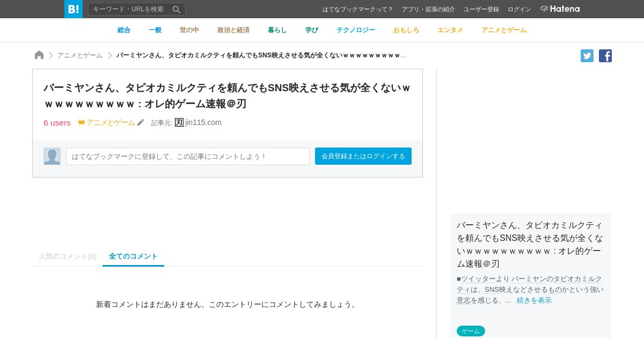The width and height of the screenshot is (644, 338).
Task: Click the jin115.com site favicon
Action: [x=179, y=122]
